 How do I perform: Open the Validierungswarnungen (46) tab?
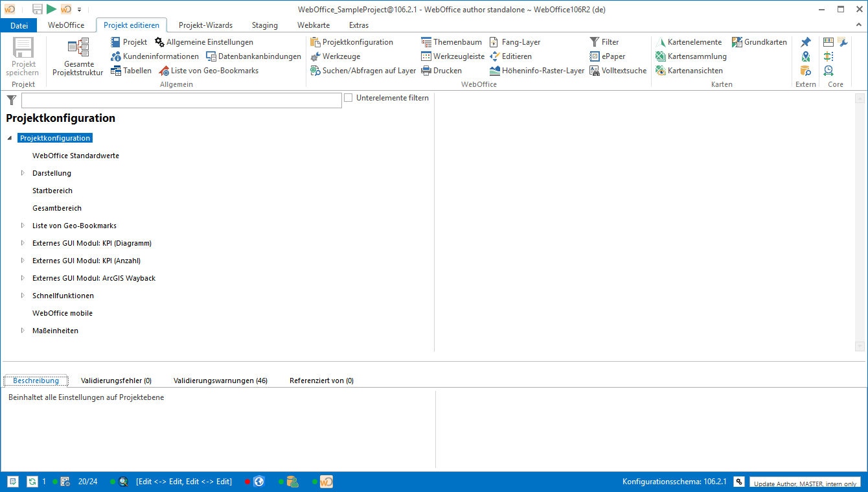(x=220, y=381)
